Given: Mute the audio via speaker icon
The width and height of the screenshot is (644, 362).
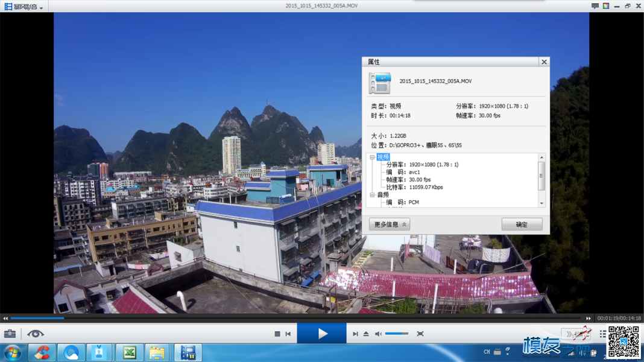Looking at the screenshot, I should coord(378,334).
